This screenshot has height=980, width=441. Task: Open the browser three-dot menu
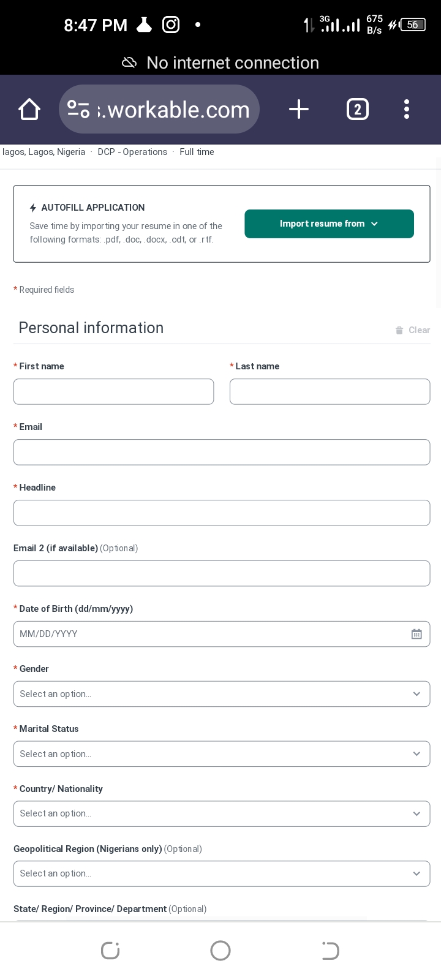(406, 110)
